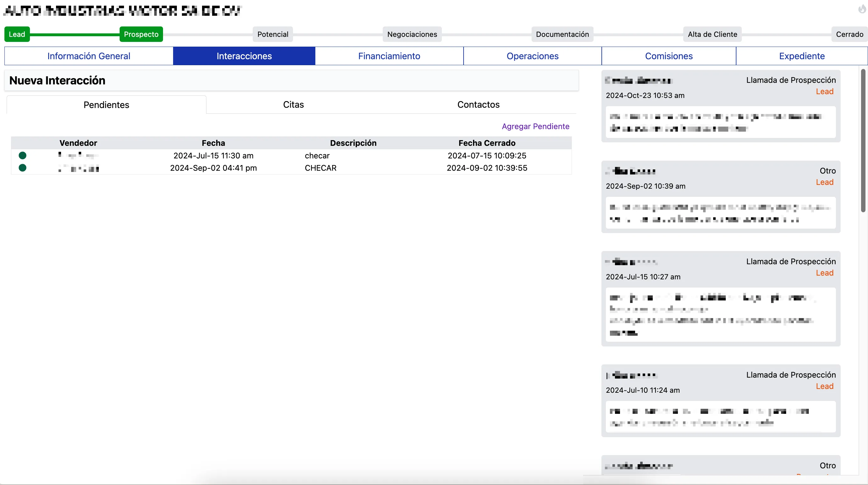868x485 pixels.
Task: Go to the Operaciones tab
Action: [533, 56]
